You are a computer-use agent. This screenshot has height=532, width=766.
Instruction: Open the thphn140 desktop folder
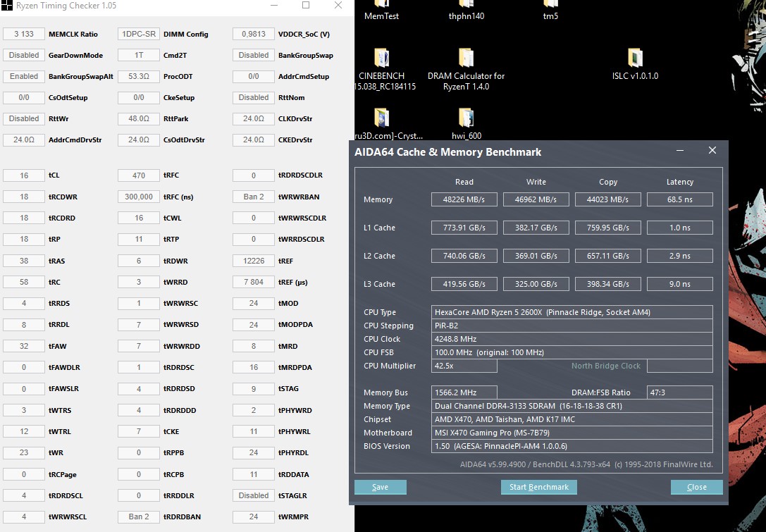pos(466,10)
